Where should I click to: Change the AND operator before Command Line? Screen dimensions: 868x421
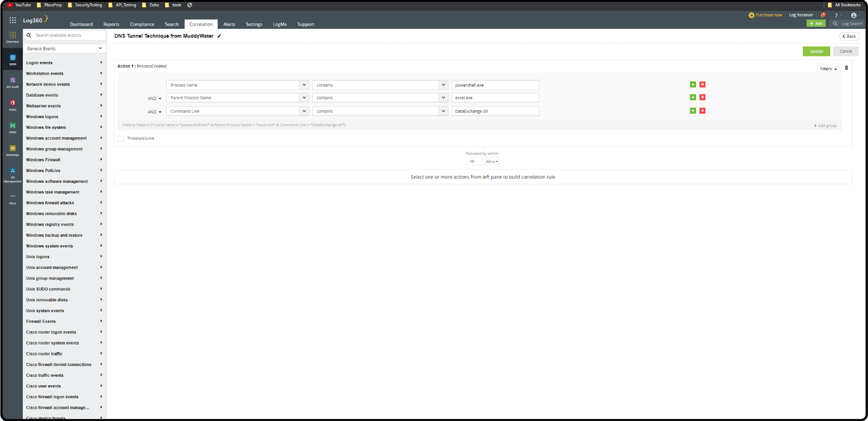click(155, 112)
